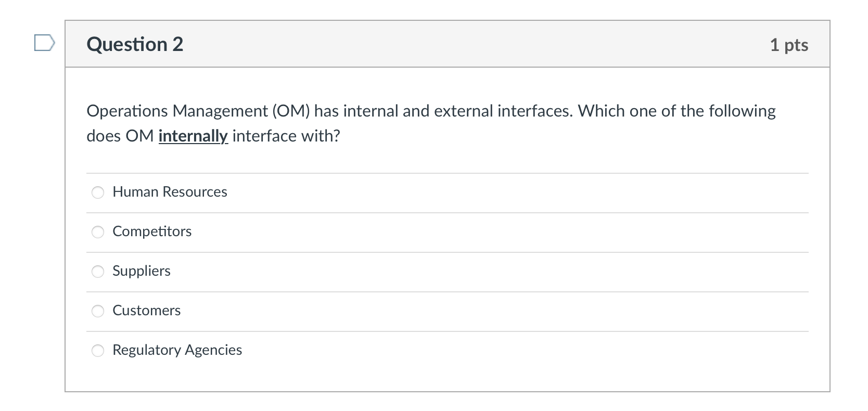868x411 pixels.
Task: Select the Regulatory Agencies radio button
Action: (x=98, y=350)
